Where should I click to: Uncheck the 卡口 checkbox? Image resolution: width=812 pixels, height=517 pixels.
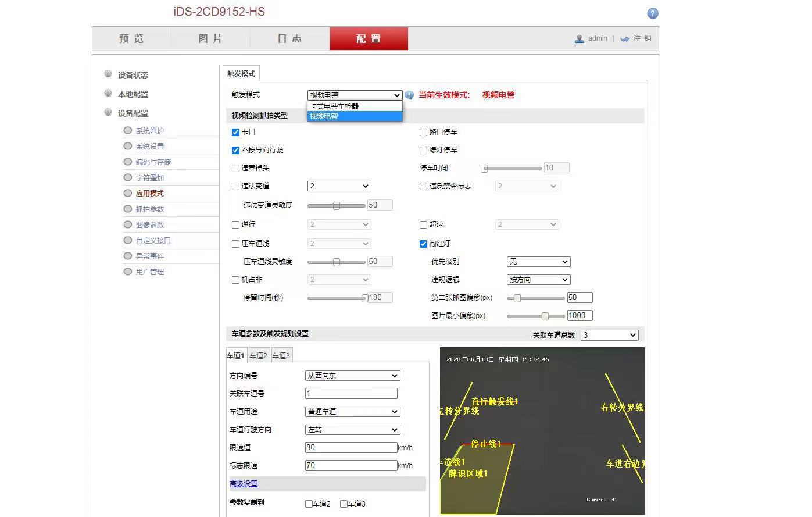[235, 132]
